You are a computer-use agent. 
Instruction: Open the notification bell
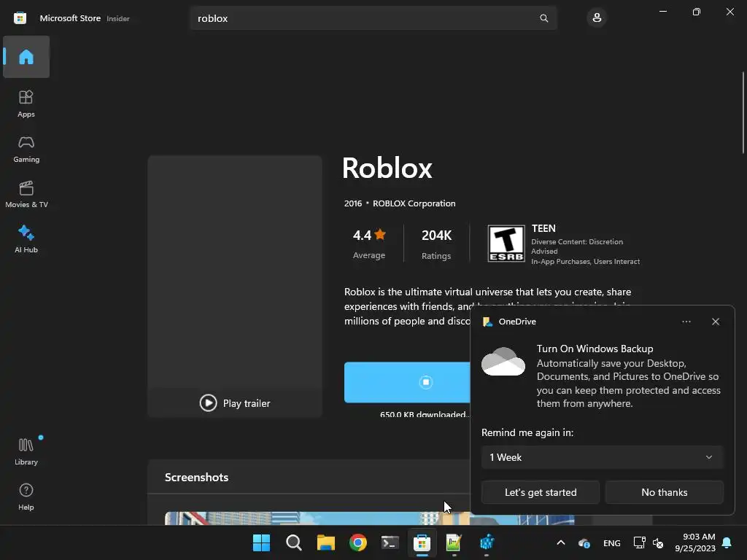[x=727, y=542]
